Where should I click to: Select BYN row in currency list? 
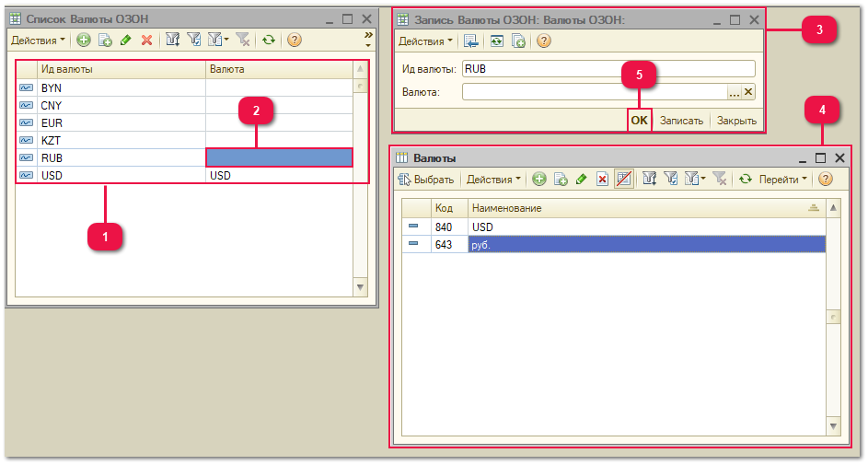coord(184,88)
